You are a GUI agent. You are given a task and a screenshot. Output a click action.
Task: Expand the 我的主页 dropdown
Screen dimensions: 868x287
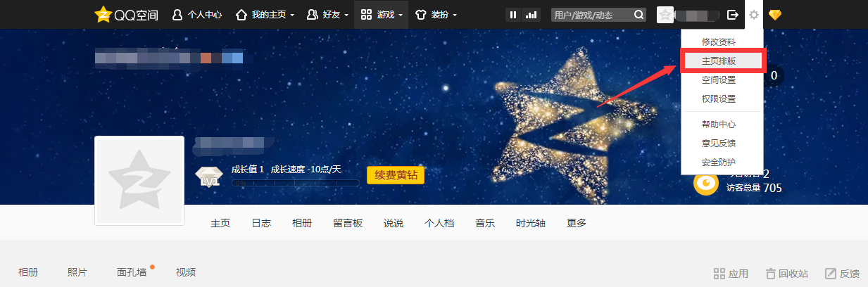pyautogui.click(x=265, y=14)
